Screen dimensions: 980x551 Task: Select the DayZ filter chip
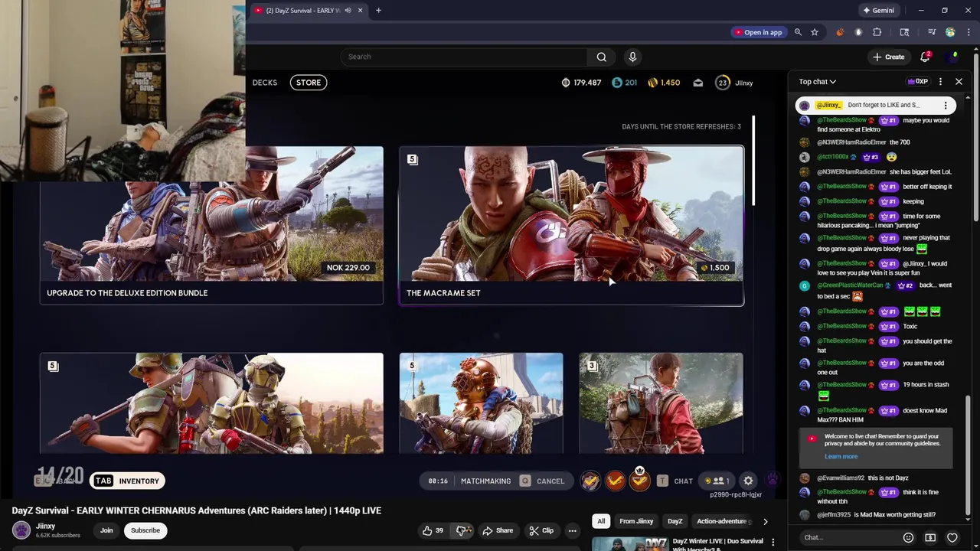pyautogui.click(x=675, y=521)
